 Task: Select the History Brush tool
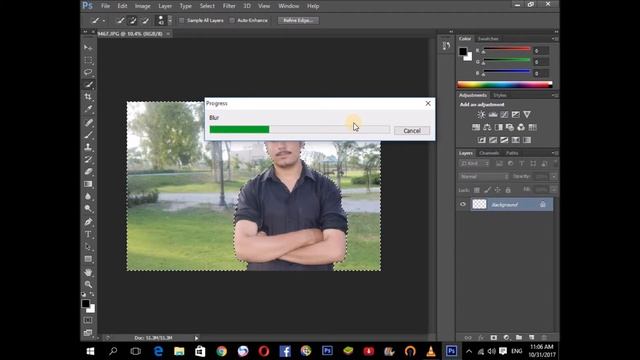click(88, 159)
